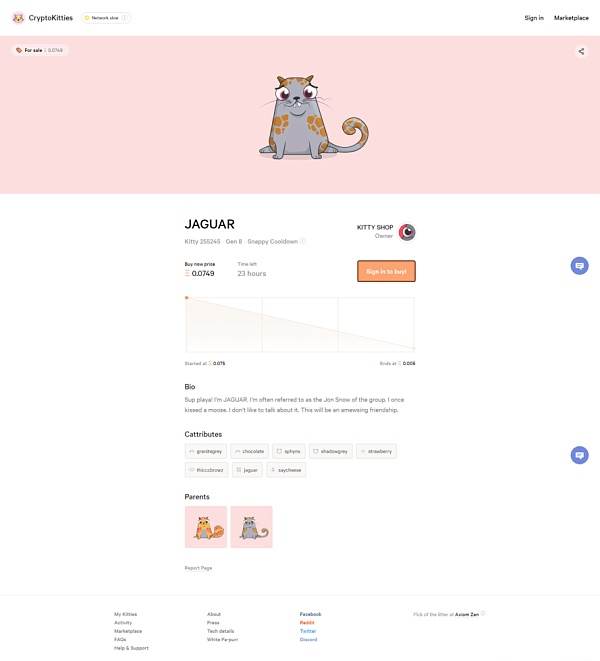The image size is (600, 661).
Task: Click the Kitty Shop owner avatar
Action: [x=407, y=232]
